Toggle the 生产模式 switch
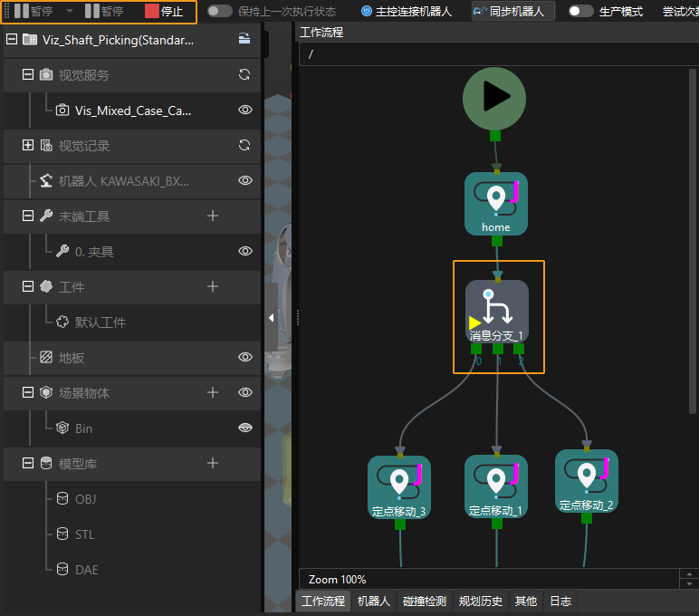The height and width of the screenshot is (616, 699). (580, 12)
